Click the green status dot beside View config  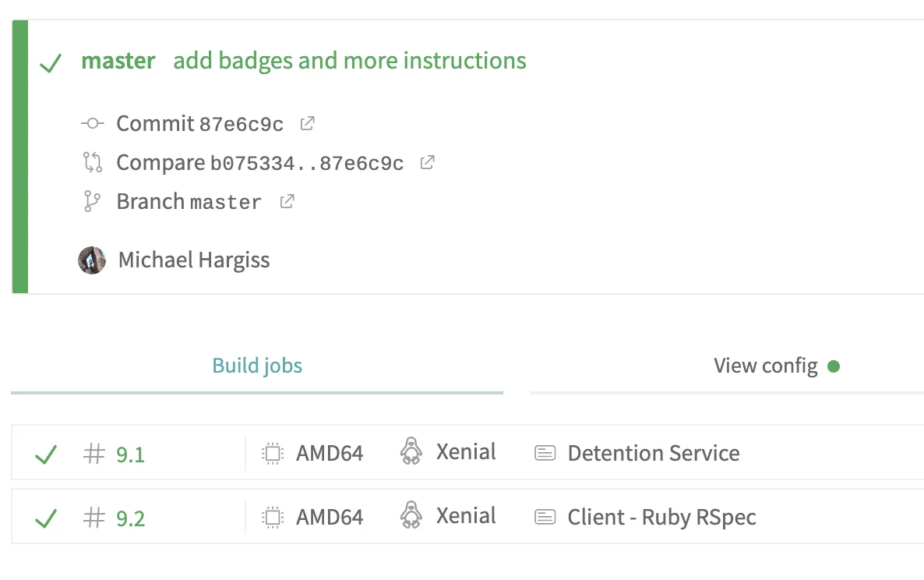(x=834, y=366)
